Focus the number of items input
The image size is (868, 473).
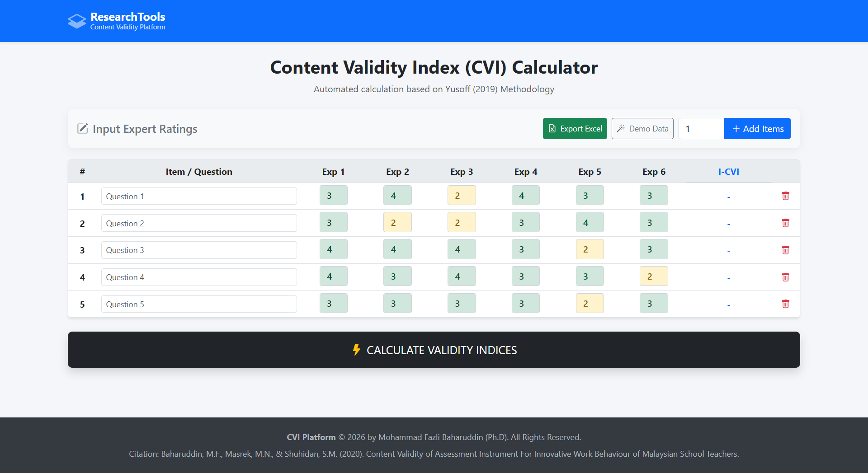(x=701, y=129)
